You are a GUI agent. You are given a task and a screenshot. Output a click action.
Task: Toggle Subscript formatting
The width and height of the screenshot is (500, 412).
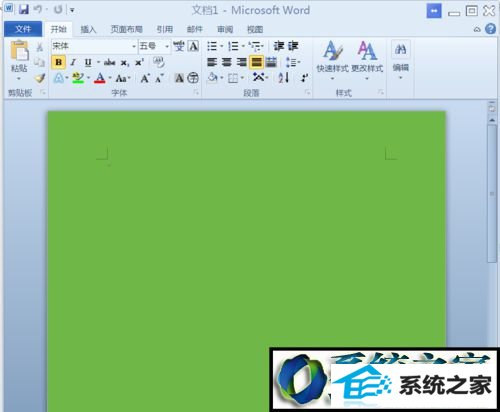point(125,62)
